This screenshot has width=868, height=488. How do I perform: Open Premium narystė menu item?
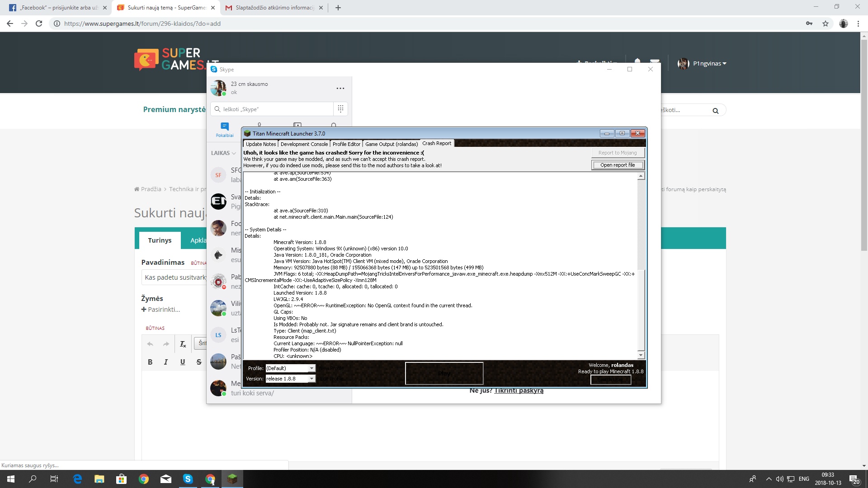click(x=174, y=109)
